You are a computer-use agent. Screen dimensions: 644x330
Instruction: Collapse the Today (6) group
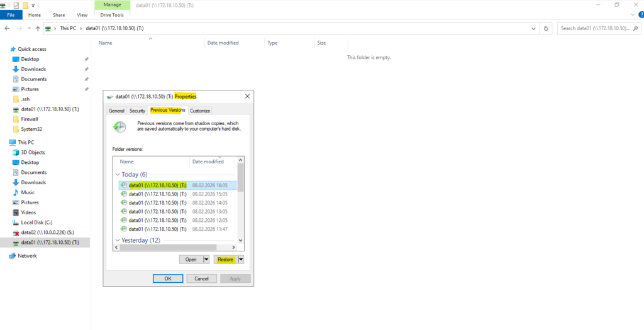[x=118, y=175]
